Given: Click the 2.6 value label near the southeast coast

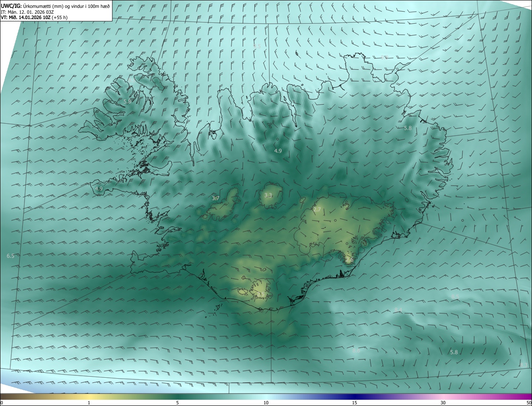Looking at the screenshot, I should click(350, 260).
